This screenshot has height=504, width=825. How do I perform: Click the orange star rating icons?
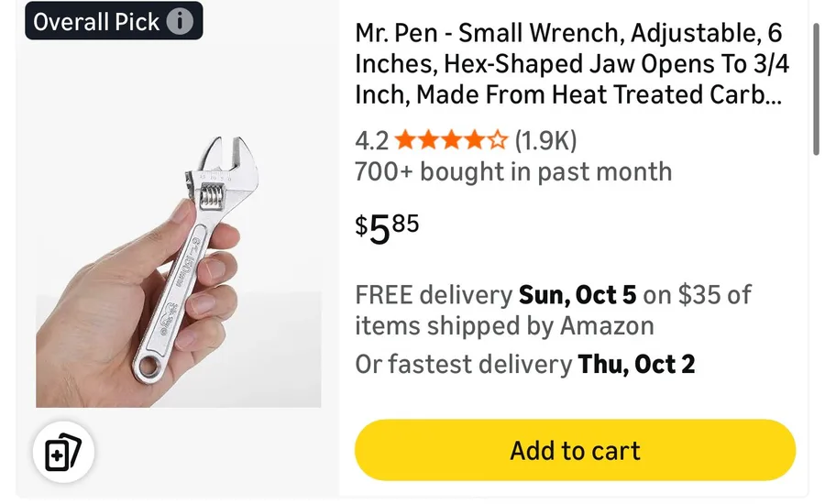[451, 140]
